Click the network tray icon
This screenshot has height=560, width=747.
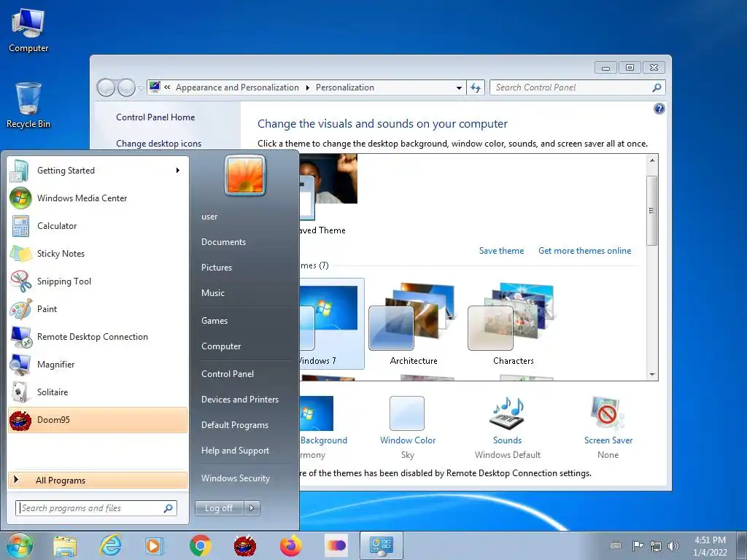656,545
